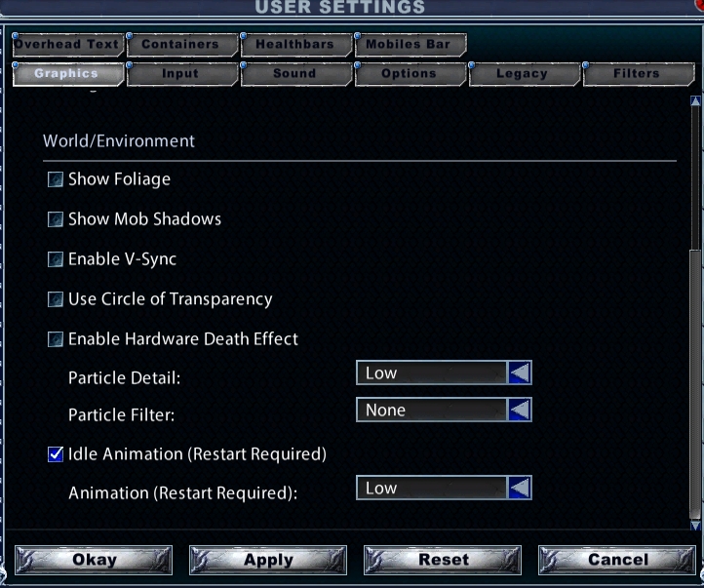Click the Particle Filter 'None' value field
The width and height of the screenshot is (704, 588).
coord(432,410)
